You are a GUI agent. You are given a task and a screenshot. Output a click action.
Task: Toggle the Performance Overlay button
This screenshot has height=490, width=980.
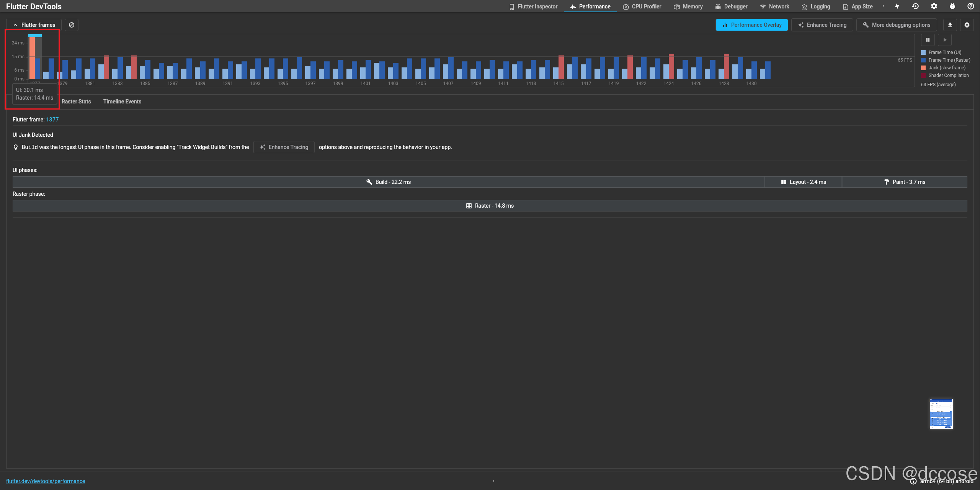pyautogui.click(x=751, y=25)
